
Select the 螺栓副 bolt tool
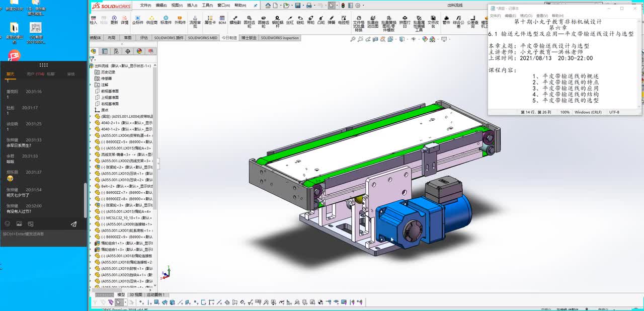coord(235,20)
